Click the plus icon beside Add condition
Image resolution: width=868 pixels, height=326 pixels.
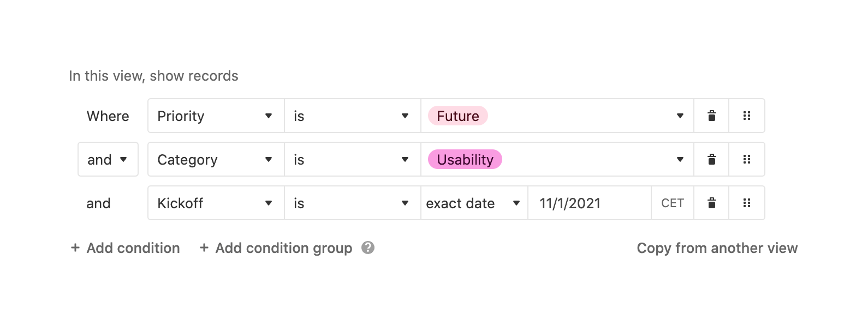[75, 248]
